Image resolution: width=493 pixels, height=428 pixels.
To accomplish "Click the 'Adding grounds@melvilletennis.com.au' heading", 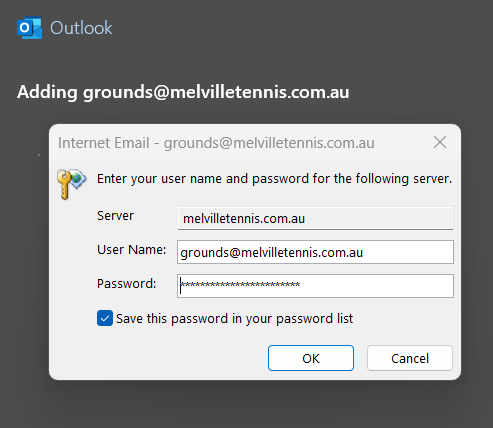I will click(183, 92).
